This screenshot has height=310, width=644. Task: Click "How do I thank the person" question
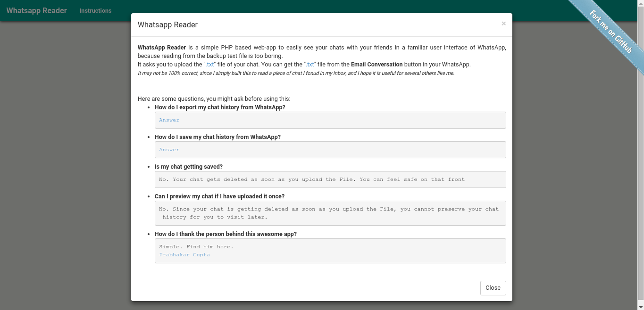tap(226, 234)
